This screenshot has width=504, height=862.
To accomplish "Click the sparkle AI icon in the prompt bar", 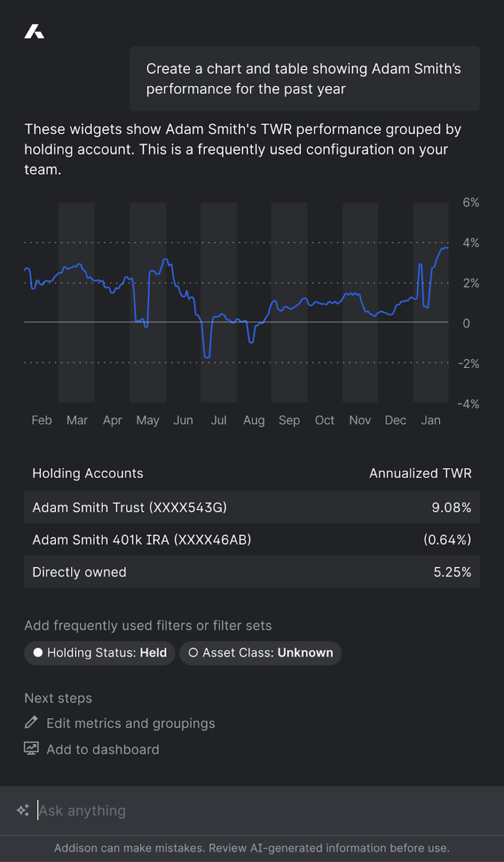I will point(23,810).
